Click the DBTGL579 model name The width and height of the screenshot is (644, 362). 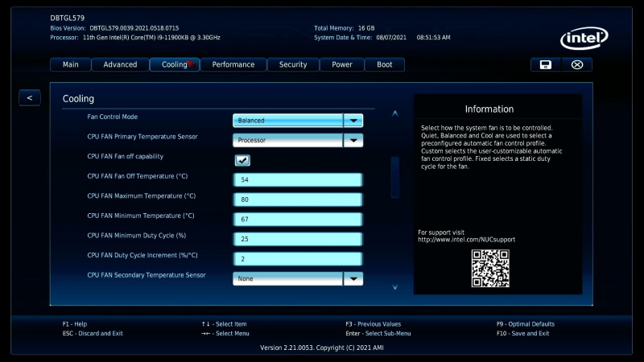68,18
